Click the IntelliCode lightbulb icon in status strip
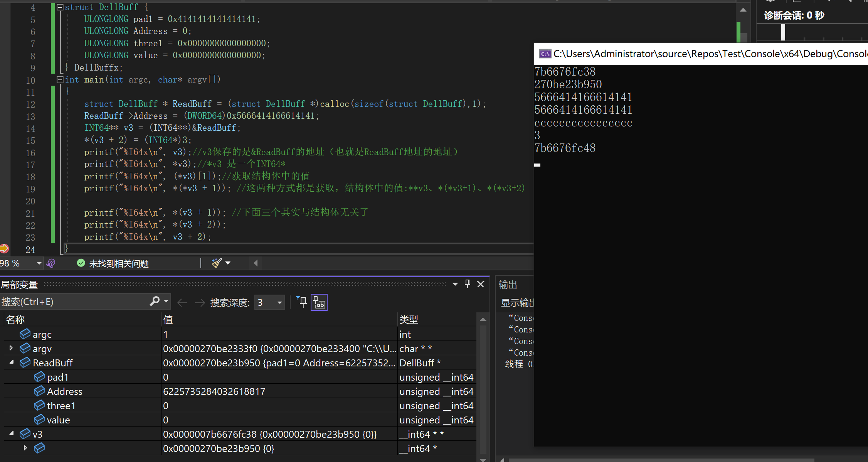 [51, 263]
